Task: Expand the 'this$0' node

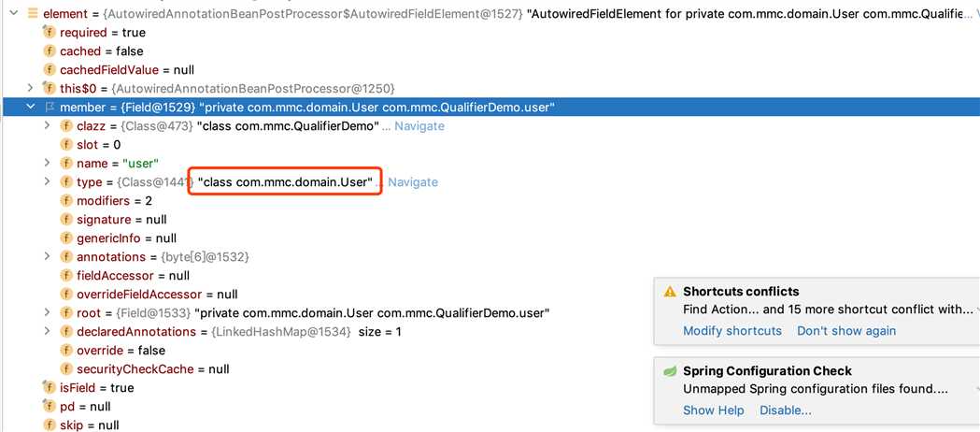Action: [30, 88]
